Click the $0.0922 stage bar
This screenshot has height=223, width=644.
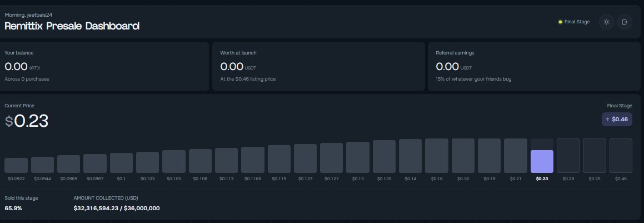(16, 166)
